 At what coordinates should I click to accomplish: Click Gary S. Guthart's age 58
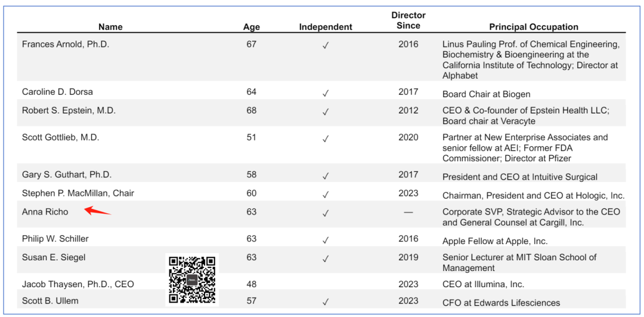[x=252, y=175]
